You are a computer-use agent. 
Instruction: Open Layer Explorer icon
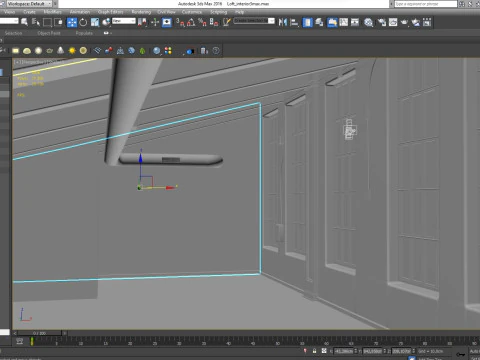pyautogui.click(x=319, y=22)
